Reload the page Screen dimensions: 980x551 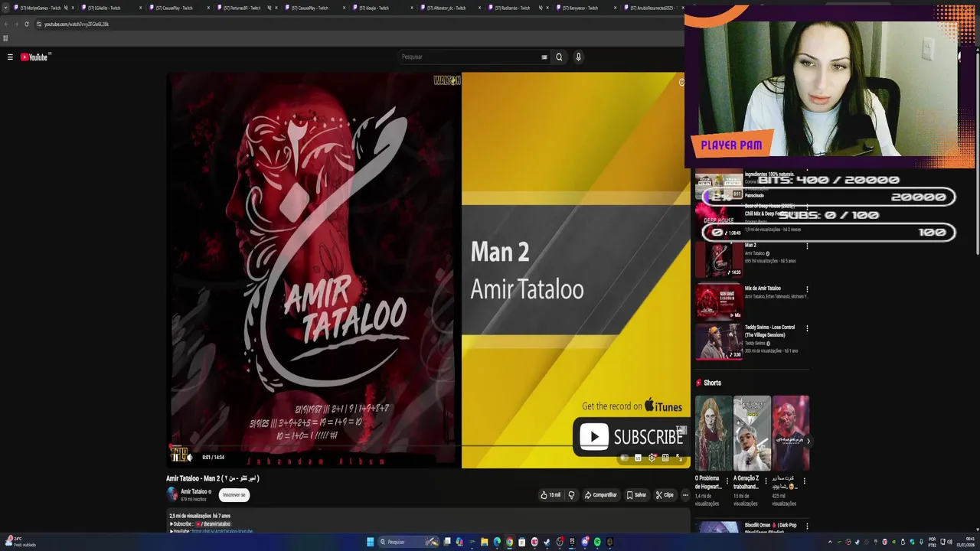27,24
